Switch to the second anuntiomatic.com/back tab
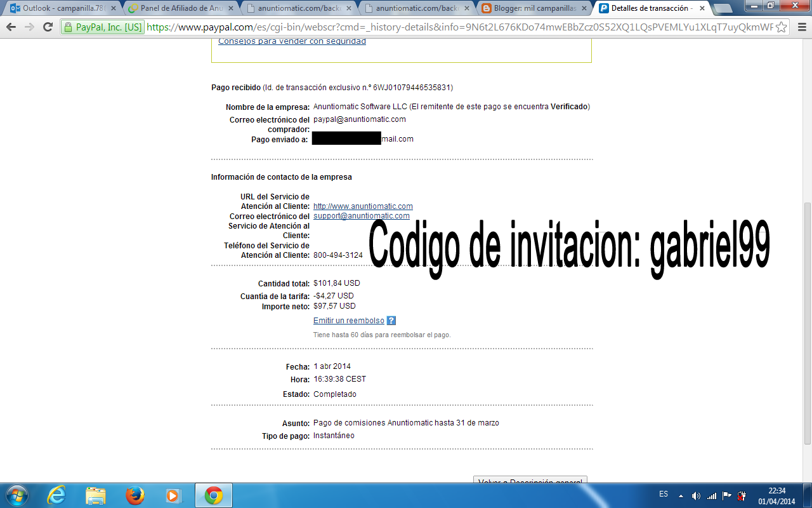The height and width of the screenshot is (508, 812). point(416,8)
